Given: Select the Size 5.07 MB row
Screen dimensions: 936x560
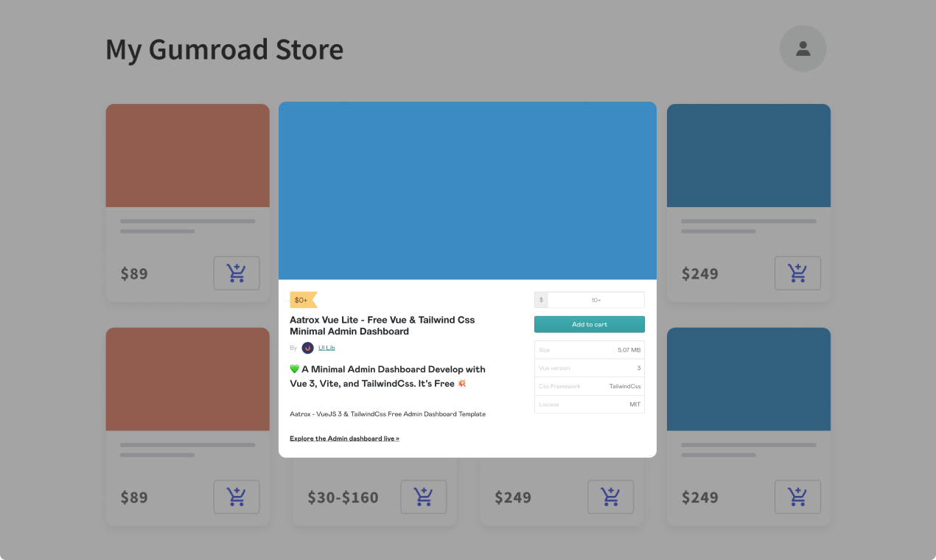Looking at the screenshot, I should click(x=590, y=350).
